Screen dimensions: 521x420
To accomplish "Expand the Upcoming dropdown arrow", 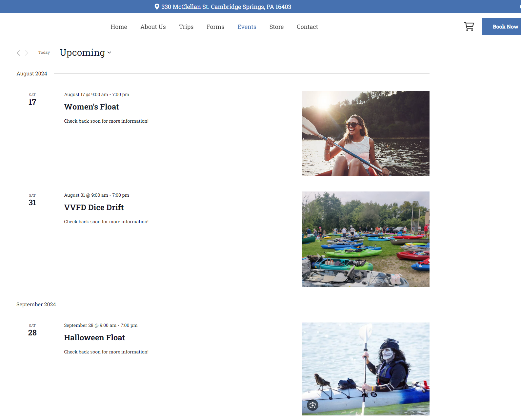I will click(110, 52).
